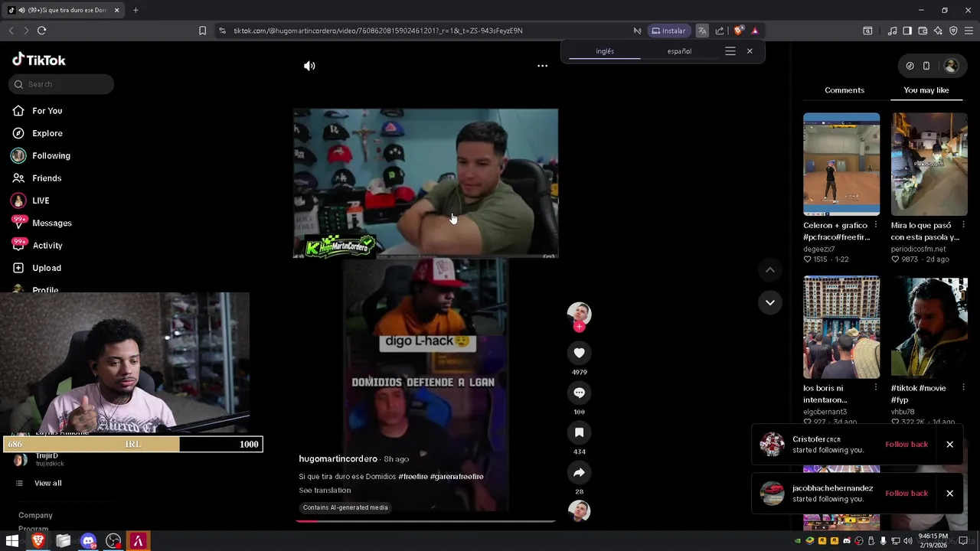Open Brave Shields lion icon
Image resolution: width=980 pixels, height=551 pixels.
pyautogui.click(x=738, y=31)
